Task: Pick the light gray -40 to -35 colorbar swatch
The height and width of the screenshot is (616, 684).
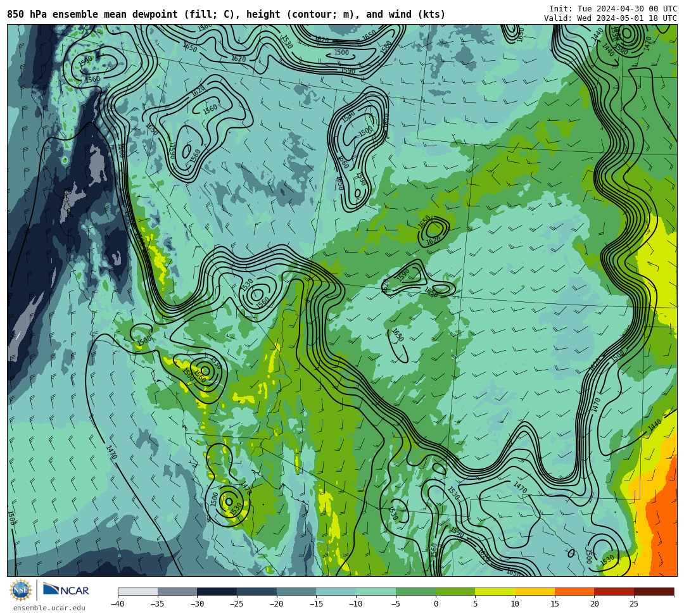Action: pos(138,591)
